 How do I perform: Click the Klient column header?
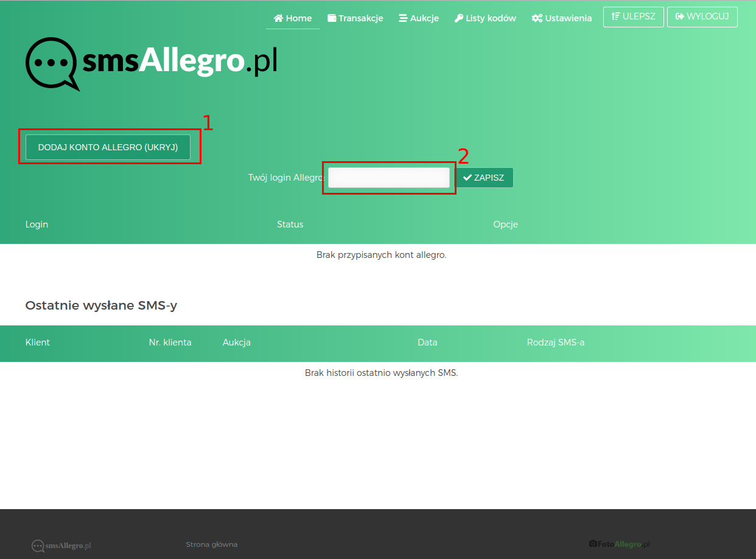[x=38, y=342]
